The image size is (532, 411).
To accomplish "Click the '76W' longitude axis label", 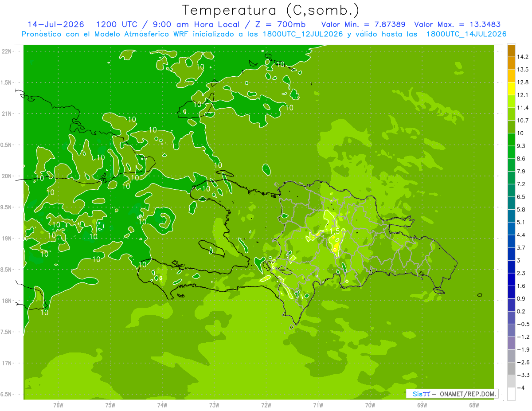I will click(58, 405).
